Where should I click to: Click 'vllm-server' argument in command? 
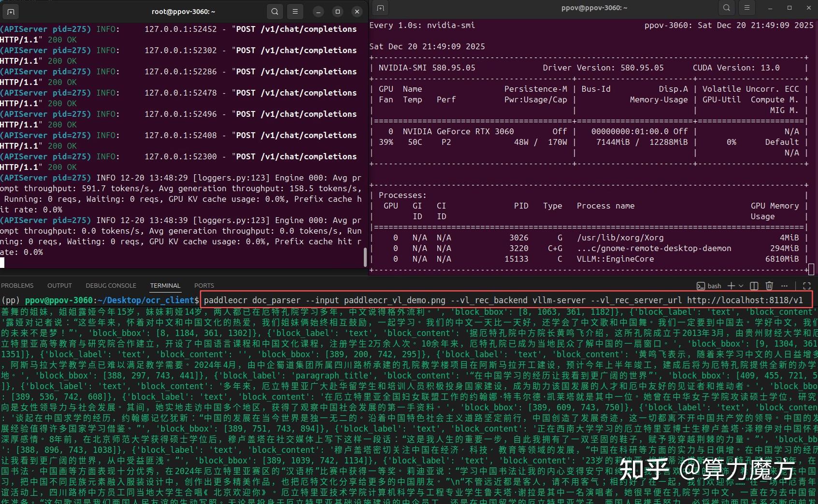559,300
